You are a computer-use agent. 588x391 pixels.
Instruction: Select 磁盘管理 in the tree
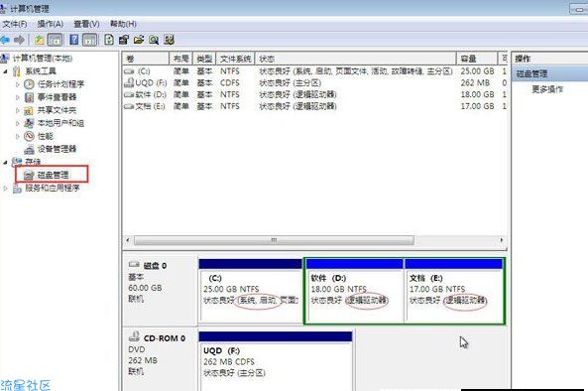(53, 175)
